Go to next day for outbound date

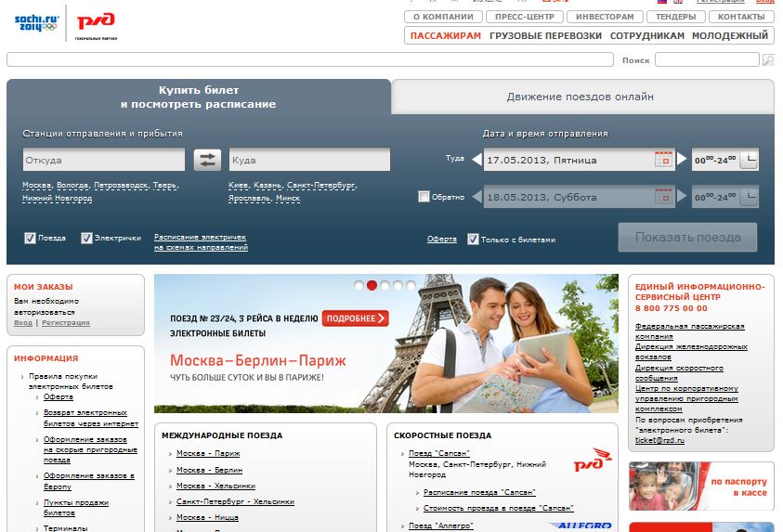[x=682, y=159]
